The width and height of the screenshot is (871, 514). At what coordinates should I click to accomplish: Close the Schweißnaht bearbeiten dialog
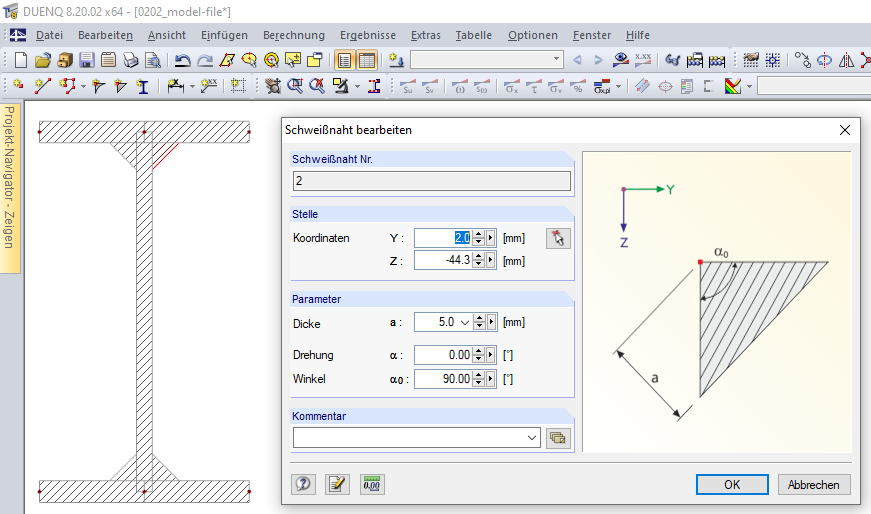pyautogui.click(x=845, y=130)
